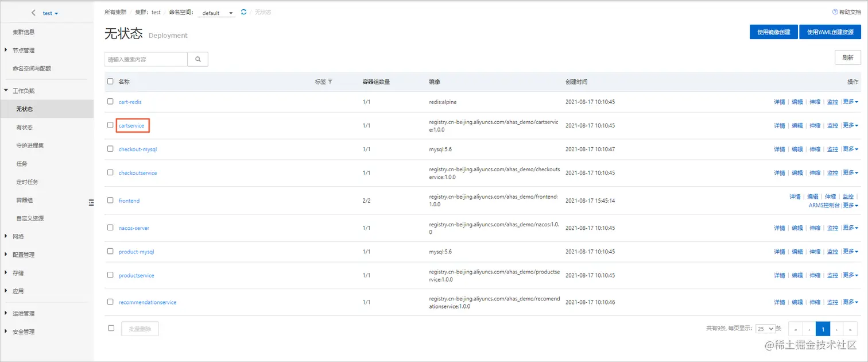Click the 使用镜像创建 button
The height and width of the screenshot is (362, 868).
pyautogui.click(x=773, y=32)
